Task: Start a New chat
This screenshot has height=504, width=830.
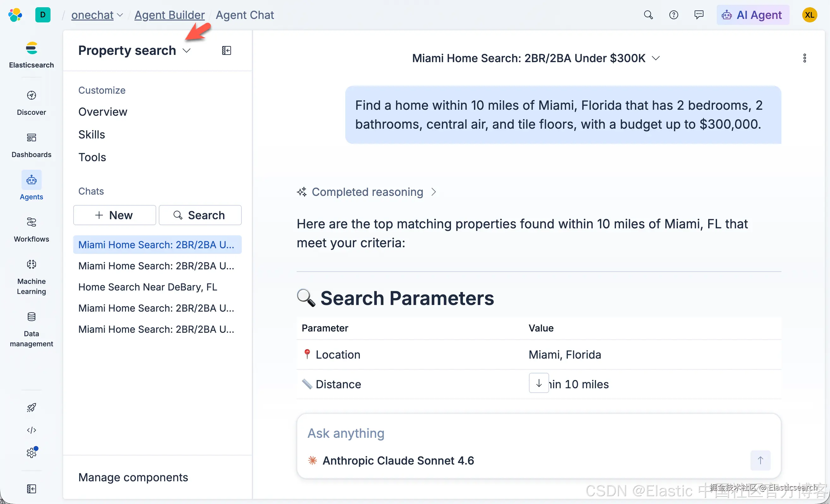Action: (x=115, y=215)
